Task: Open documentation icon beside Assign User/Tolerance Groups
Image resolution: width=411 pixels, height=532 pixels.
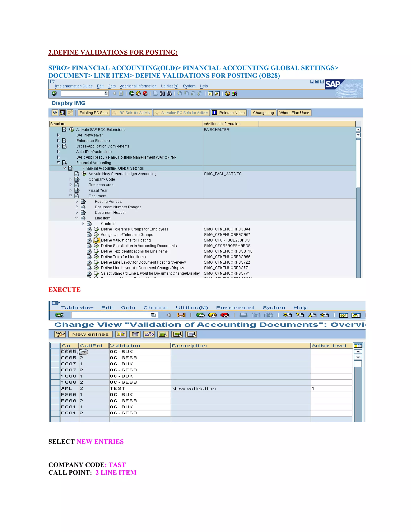Action: point(89,234)
